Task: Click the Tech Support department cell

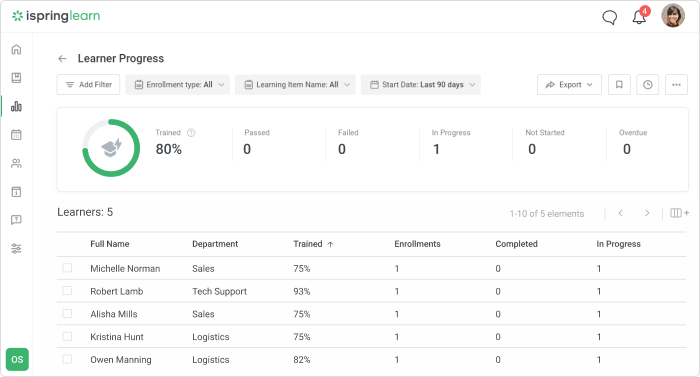Action: [219, 291]
